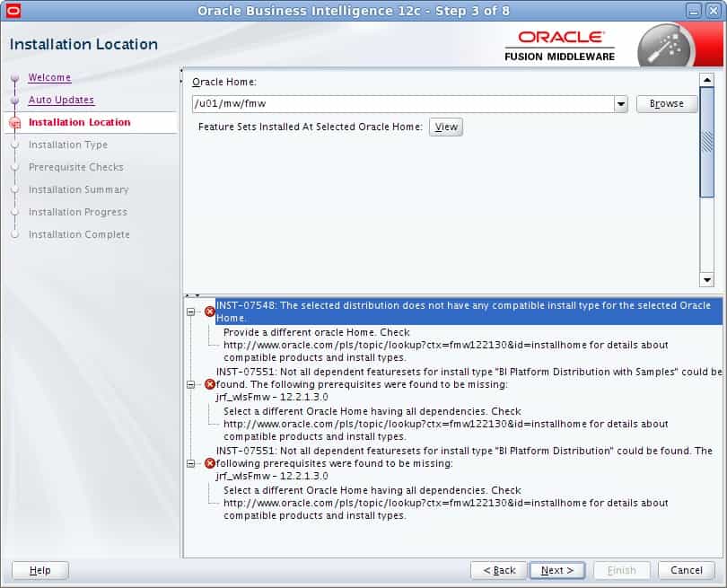This screenshot has width=727, height=588.
Task: Click View to see installed feature sets
Action: [x=445, y=127]
